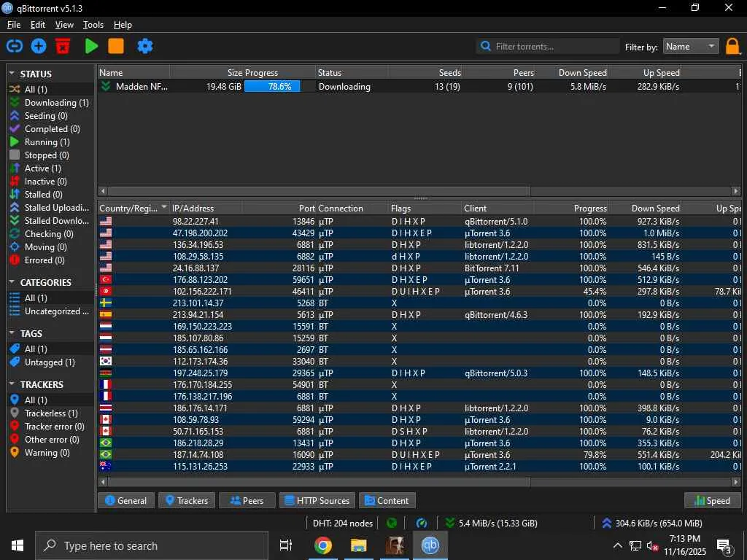Viewport: 747px width, 560px height.
Task: Sort torrents by Seeds column
Action: (425, 73)
